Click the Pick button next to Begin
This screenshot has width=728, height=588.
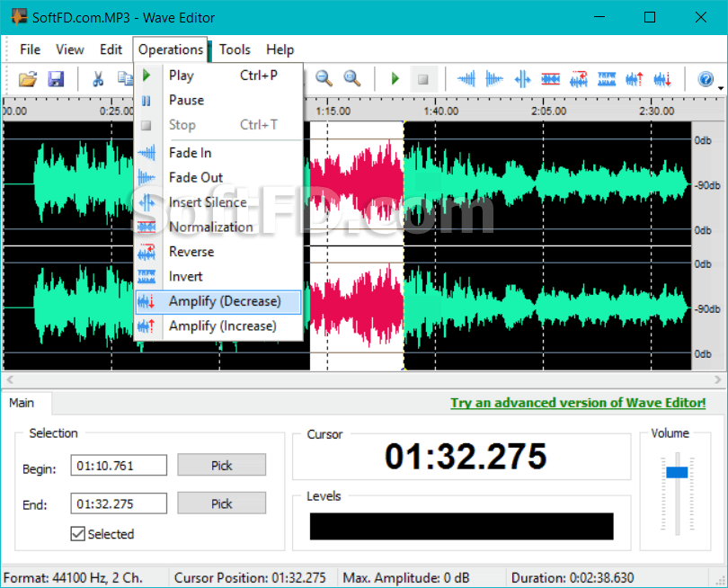click(x=221, y=465)
